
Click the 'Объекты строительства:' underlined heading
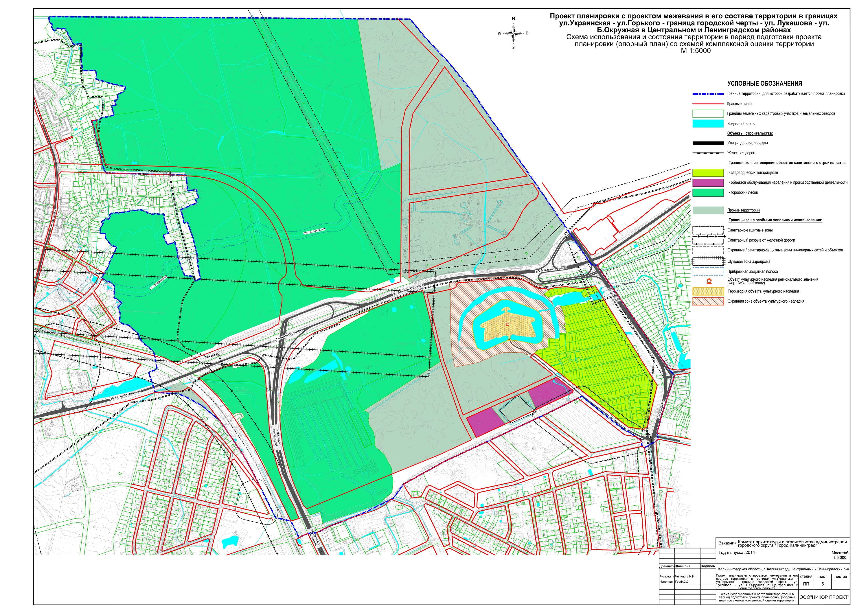tap(750, 133)
